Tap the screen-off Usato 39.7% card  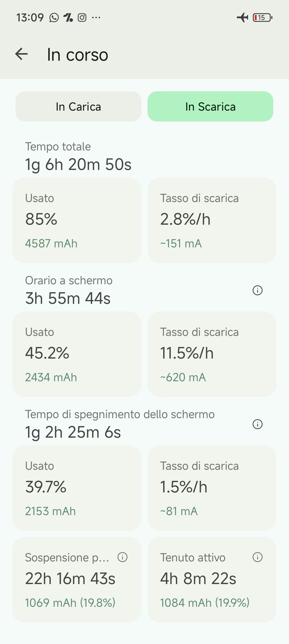[x=77, y=488]
